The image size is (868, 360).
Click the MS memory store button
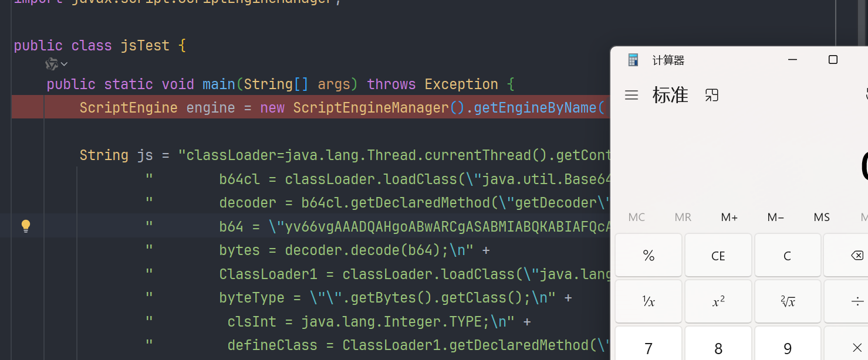pos(822,218)
